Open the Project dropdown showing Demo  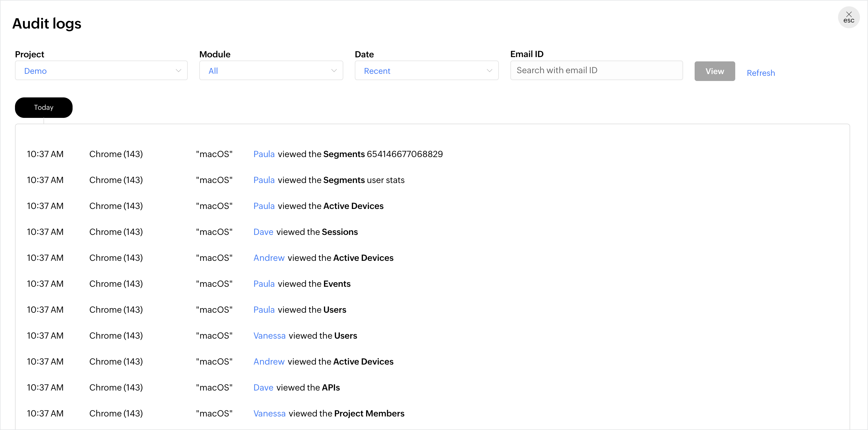[101, 71]
